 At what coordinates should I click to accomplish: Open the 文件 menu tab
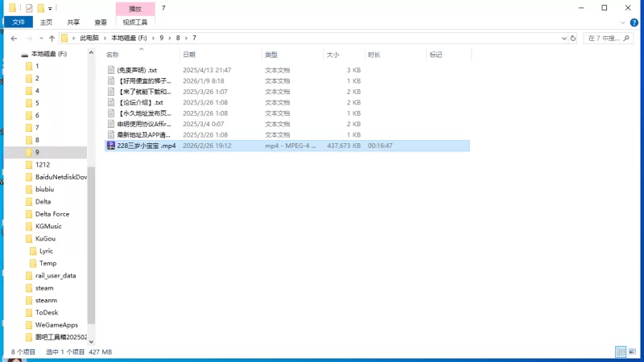(19, 23)
